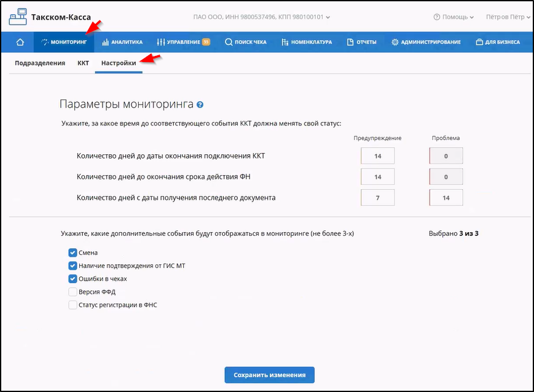Click the Сохранить изменения button
This screenshot has width=534, height=392.
269,375
